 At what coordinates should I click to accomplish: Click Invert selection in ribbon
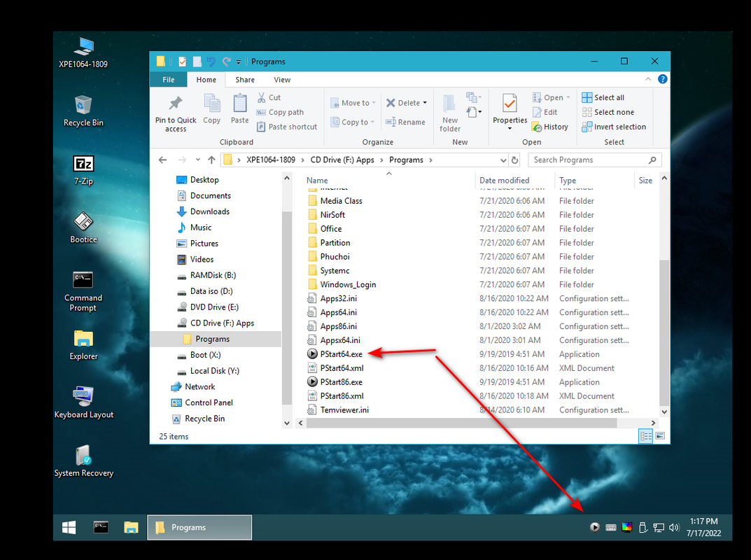coord(614,127)
